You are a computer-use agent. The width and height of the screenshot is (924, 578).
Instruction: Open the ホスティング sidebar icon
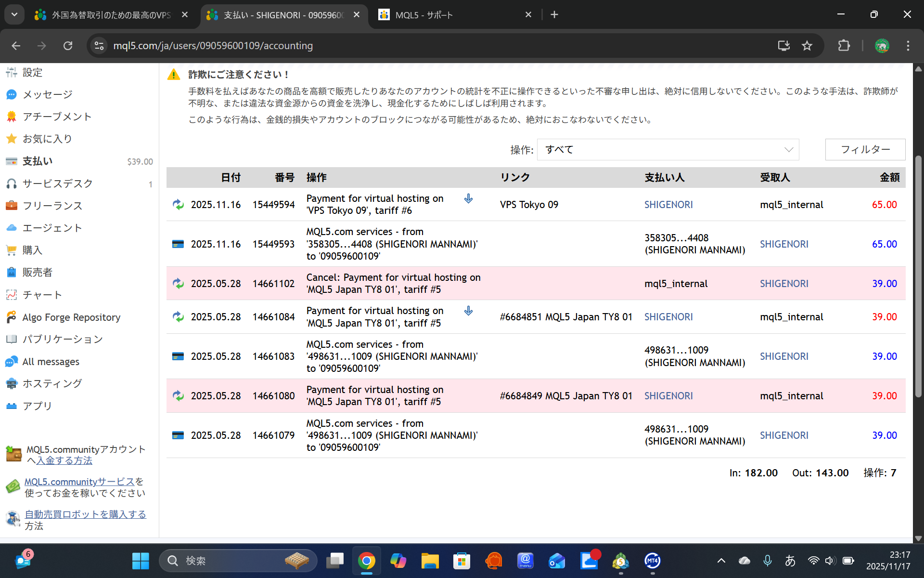[x=12, y=383]
